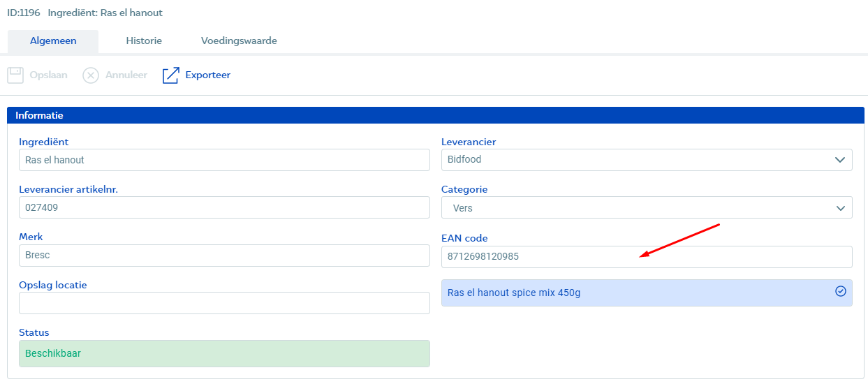Click the empty Opslag locatie field

coord(224,303)
